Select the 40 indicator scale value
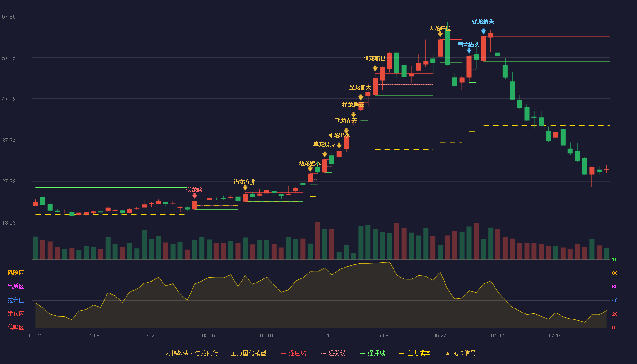637x364 pixels. tap(615, 301)
